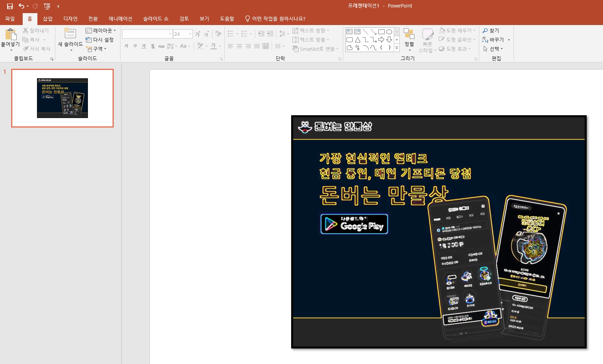603x364 pixels.
Task: Toggle italic text formatting
Action: pyautogui.click(x=135, y=46)
